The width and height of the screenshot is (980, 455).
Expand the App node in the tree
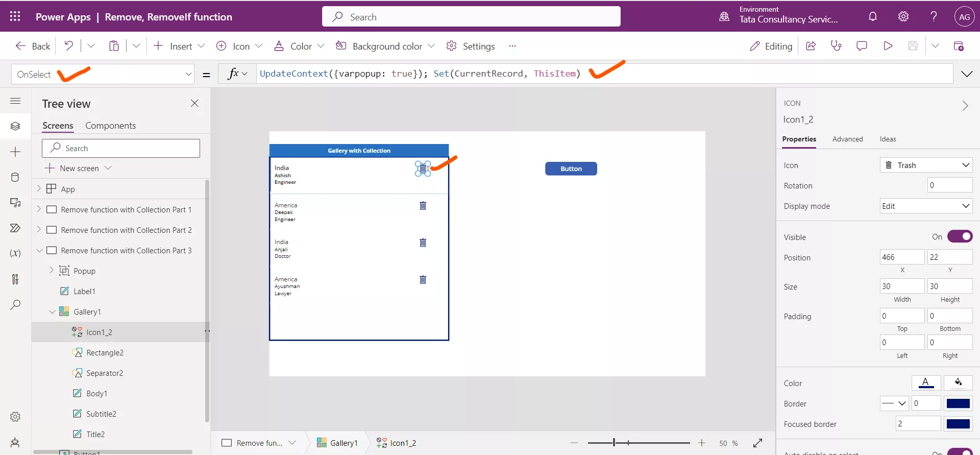coord(39,188)
